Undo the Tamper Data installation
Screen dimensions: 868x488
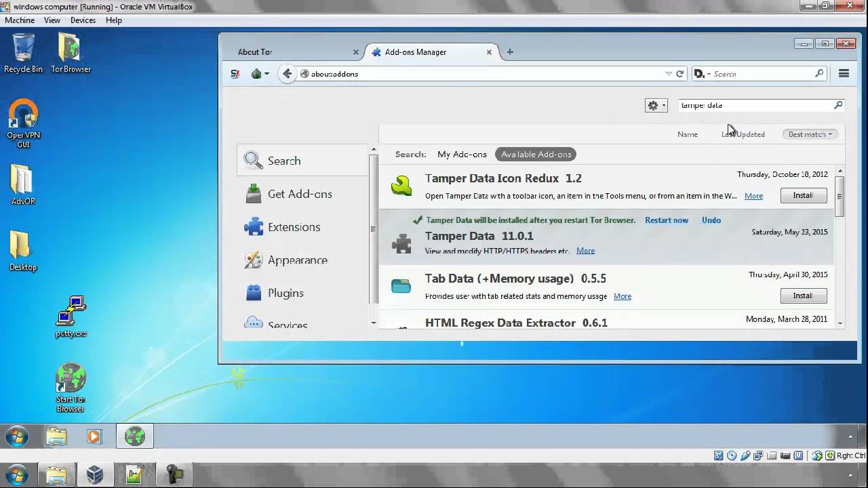point(711,220)
